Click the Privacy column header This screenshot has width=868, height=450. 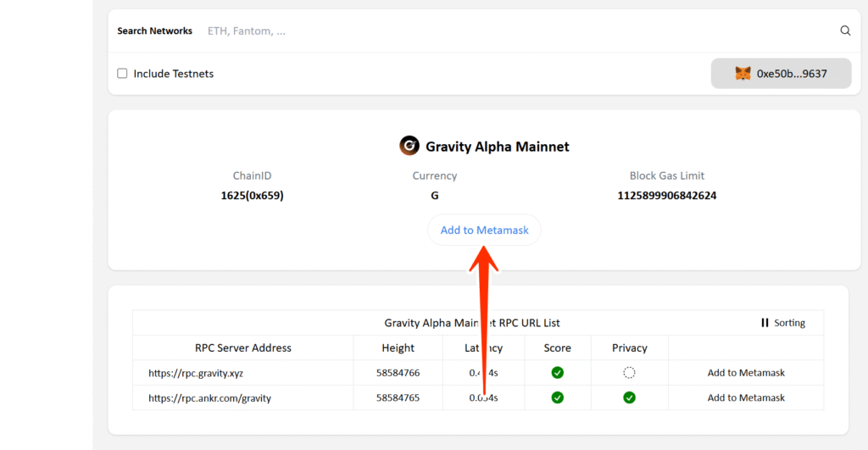[x=630, y=347]
